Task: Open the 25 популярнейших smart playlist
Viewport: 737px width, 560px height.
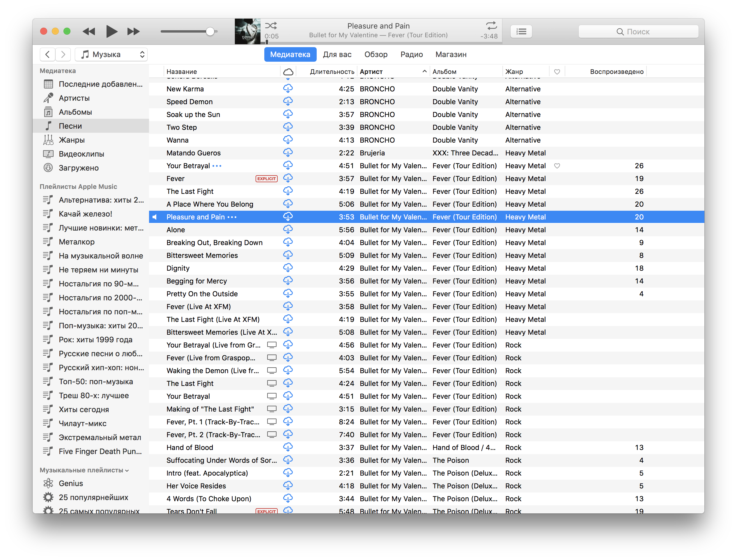Action: (91, 497)
